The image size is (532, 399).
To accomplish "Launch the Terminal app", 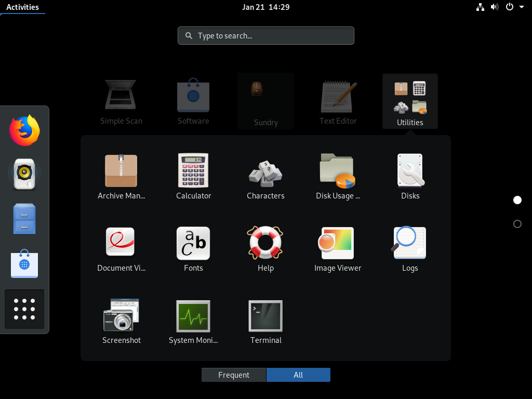I will [x=265, y=321].
